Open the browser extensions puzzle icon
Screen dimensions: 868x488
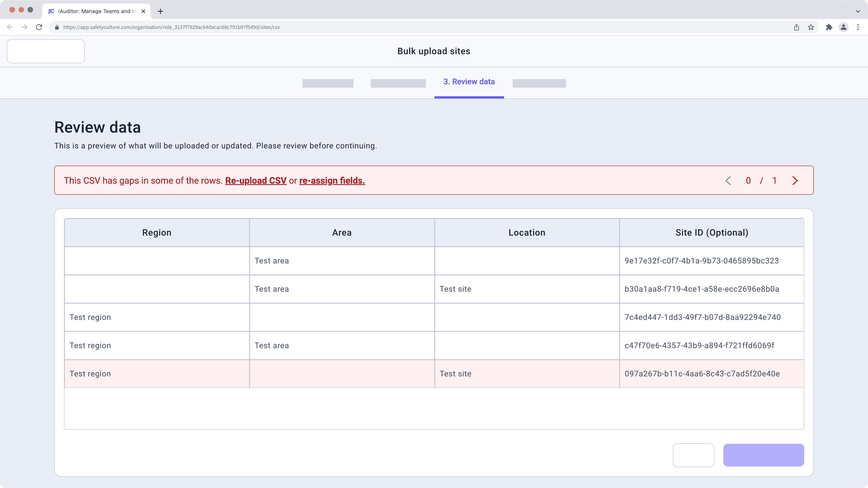(x=829, y=27)
